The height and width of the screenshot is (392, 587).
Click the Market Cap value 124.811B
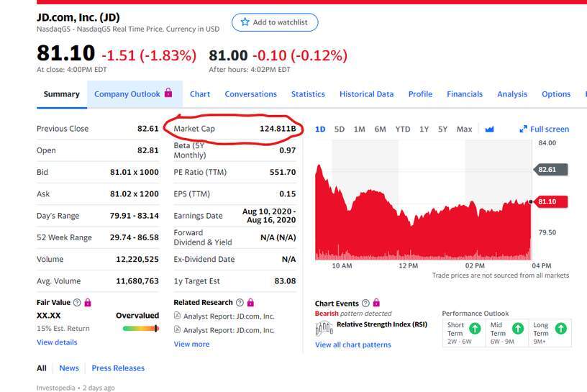tap(278, 129)
